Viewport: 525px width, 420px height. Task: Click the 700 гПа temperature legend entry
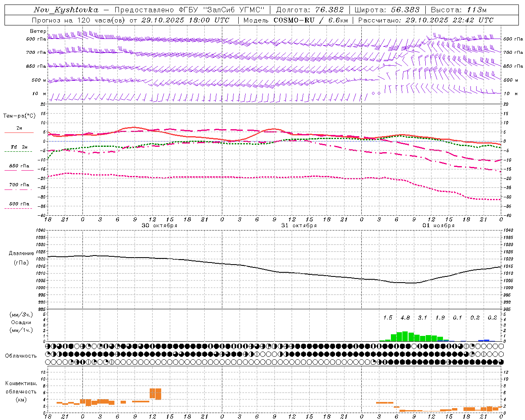tap(19, 185)
